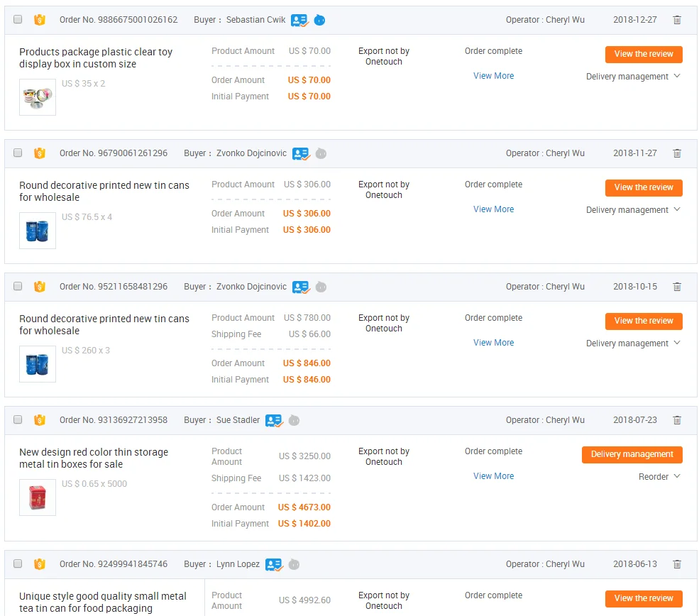The image size is (699, 616).
Task: Open contact card icon for Sebastian Cwik
Action: point(299,20)
